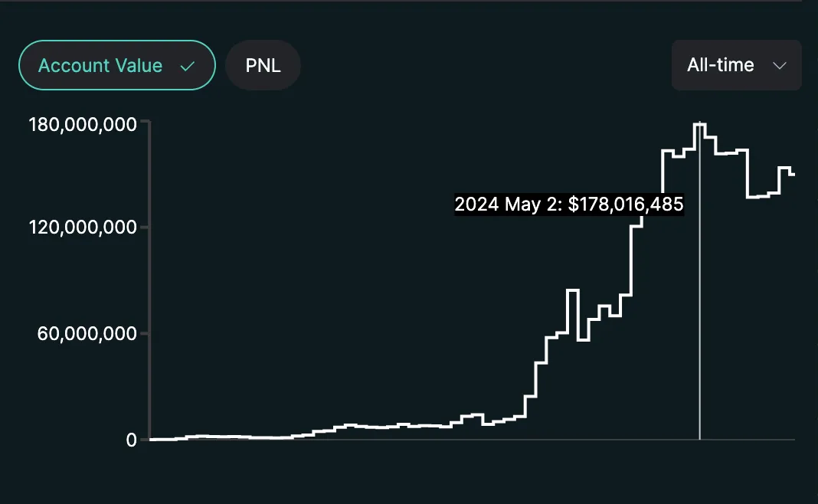Click the last data point at chart's right end

click(x=793, y=175)
